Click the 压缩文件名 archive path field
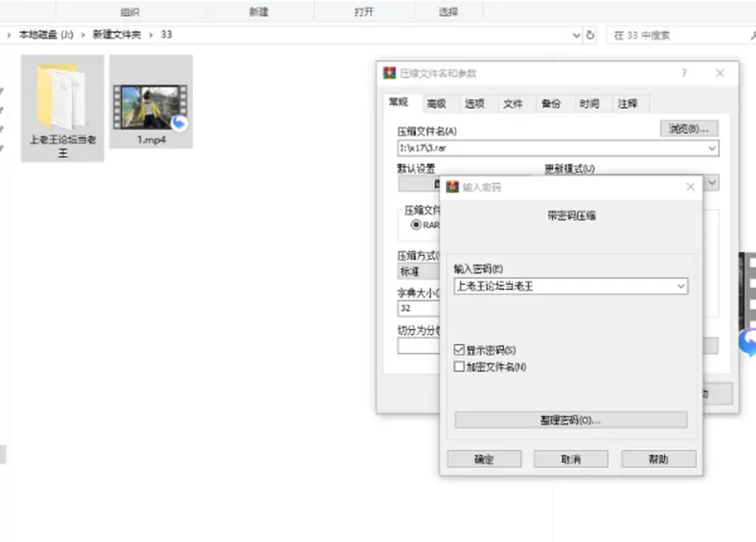The image size is (756, 542). (x=558, y=148)
